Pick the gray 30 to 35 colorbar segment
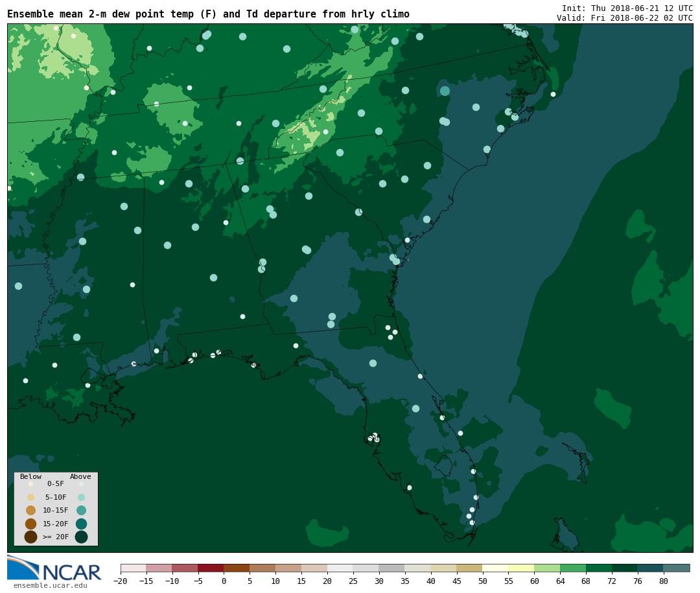The width and height of the screenshot is (700, 593). 392,568
